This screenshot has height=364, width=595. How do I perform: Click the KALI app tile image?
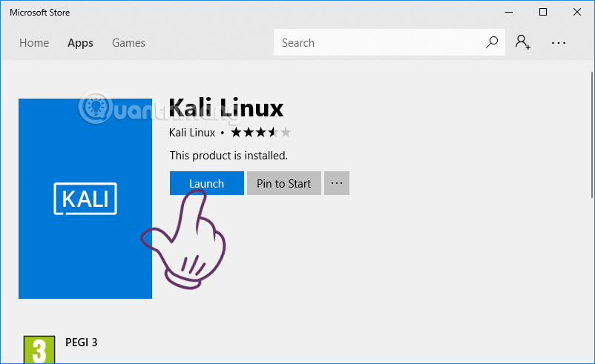[x=85, y=198]
